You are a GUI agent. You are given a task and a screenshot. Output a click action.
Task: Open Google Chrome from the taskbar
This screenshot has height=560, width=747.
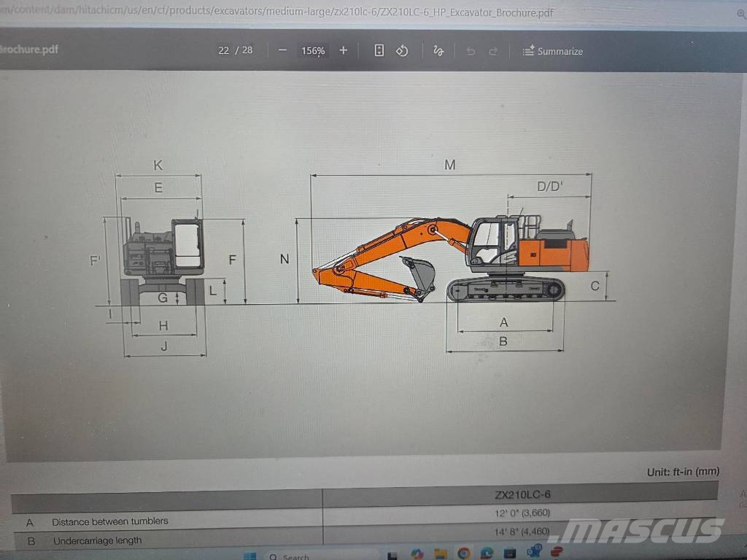463,554
